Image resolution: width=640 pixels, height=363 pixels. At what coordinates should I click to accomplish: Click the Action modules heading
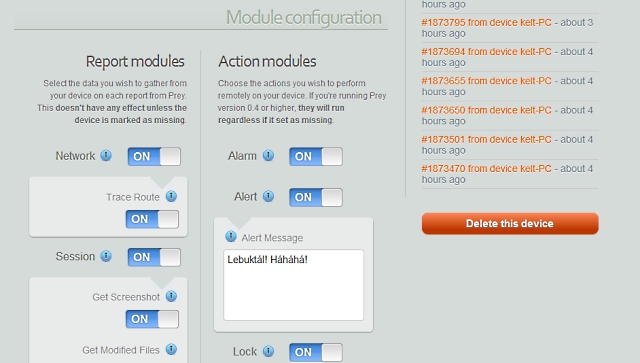(267, 62)
